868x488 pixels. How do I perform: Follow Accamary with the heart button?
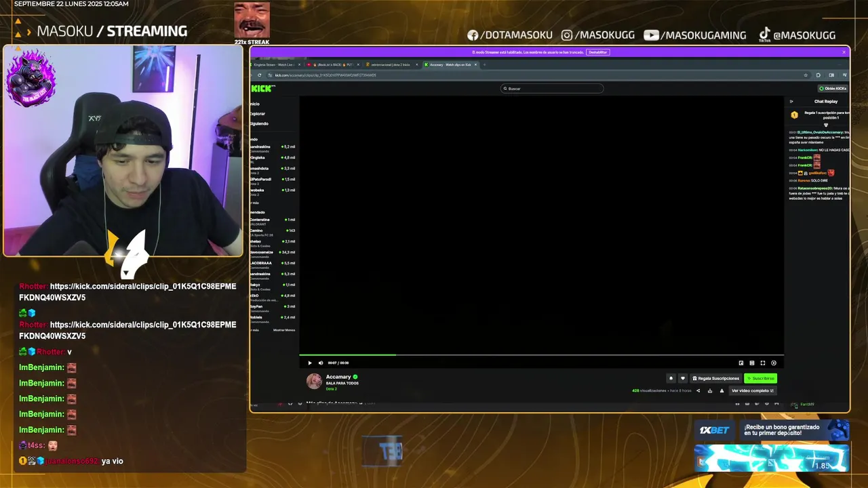[683, 378]
